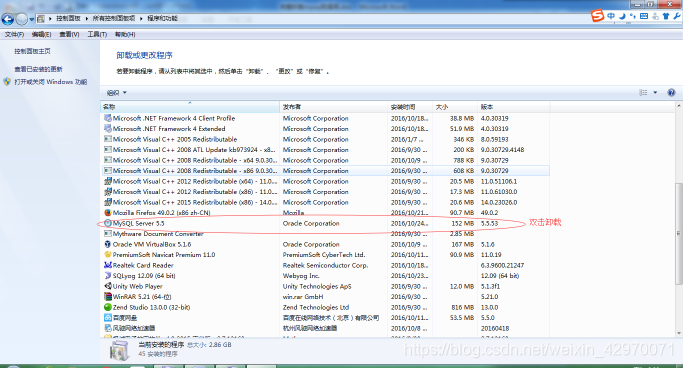Viewport: 683px width, 368px height.
Task: Click version 5.5.53 in MySQL row
Action: click(489, 223)
